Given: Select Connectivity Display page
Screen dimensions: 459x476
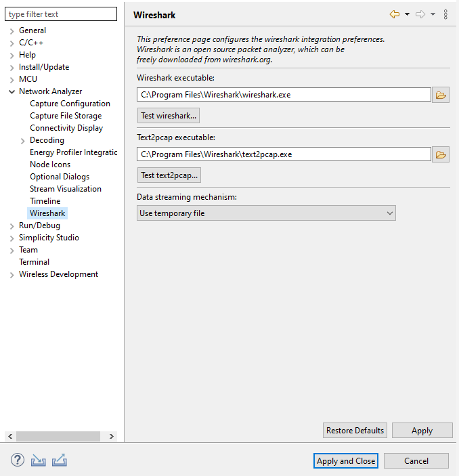Looking at the screenshot, I should click(x=66, y=128).
